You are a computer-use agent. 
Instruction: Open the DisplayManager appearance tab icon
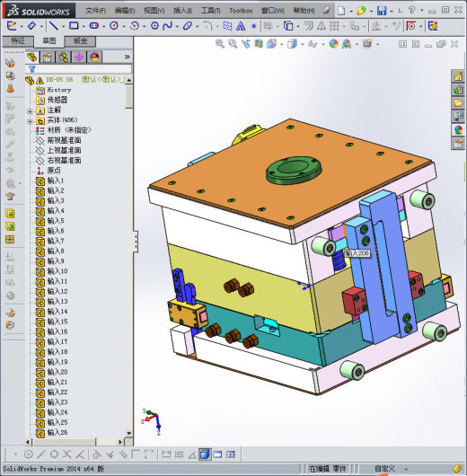(94, 57)
